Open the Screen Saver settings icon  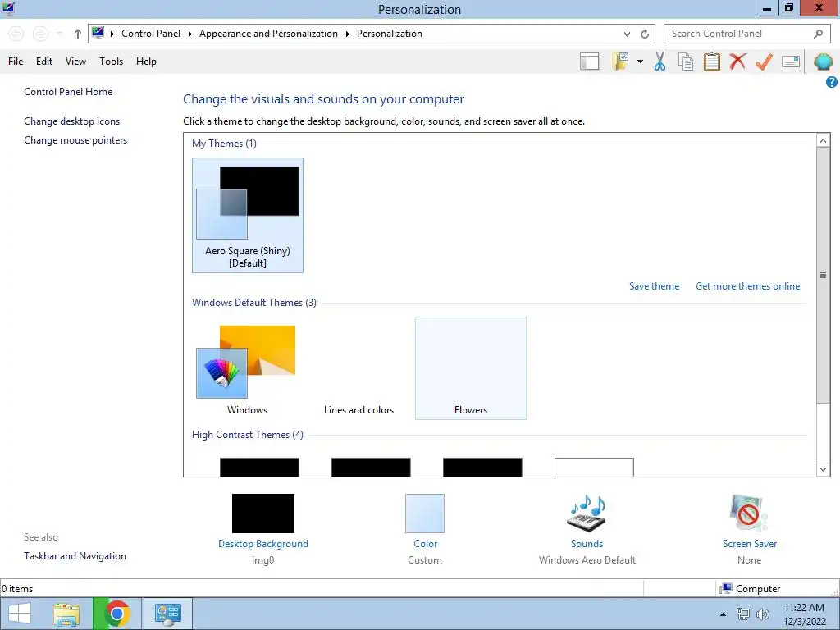pos(749,514)
